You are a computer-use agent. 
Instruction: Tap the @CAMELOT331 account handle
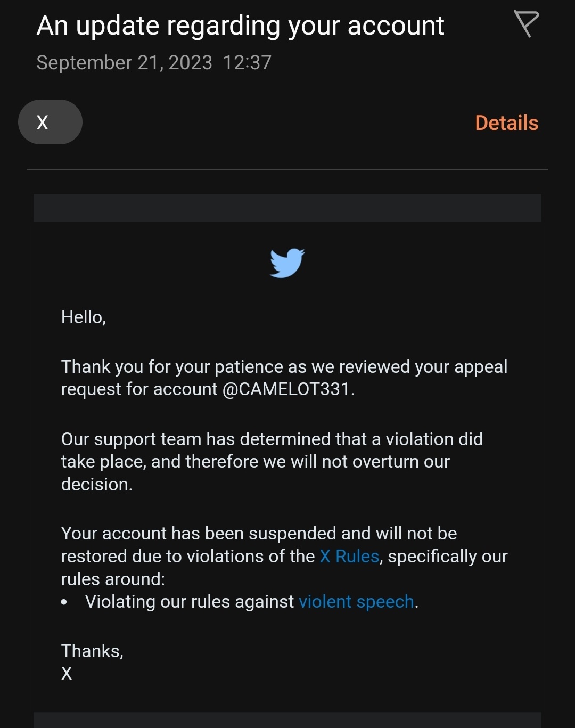(286, 389)
